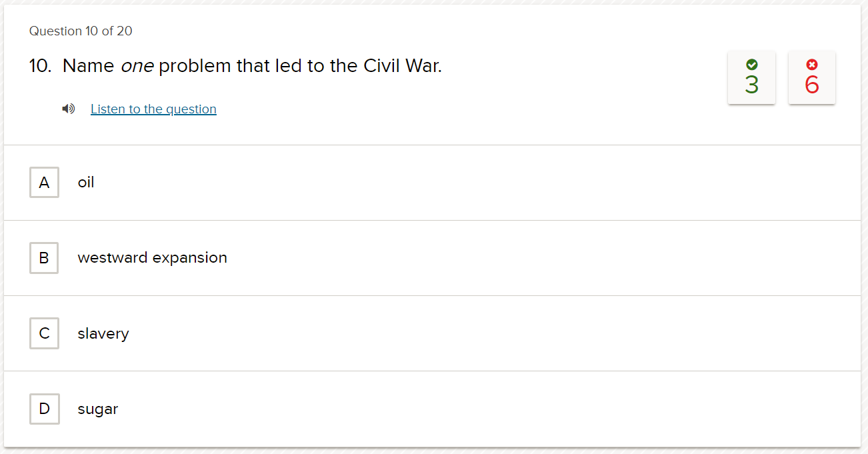This screenshot has height=454, width=868.
Task: Choose answer letter box B
Action: [44, 257]
